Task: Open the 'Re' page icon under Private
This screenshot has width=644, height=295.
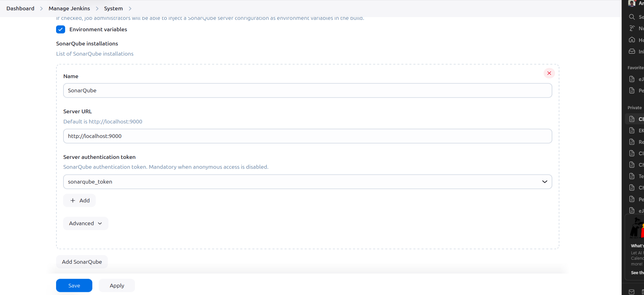Action: tap(632, 142)
